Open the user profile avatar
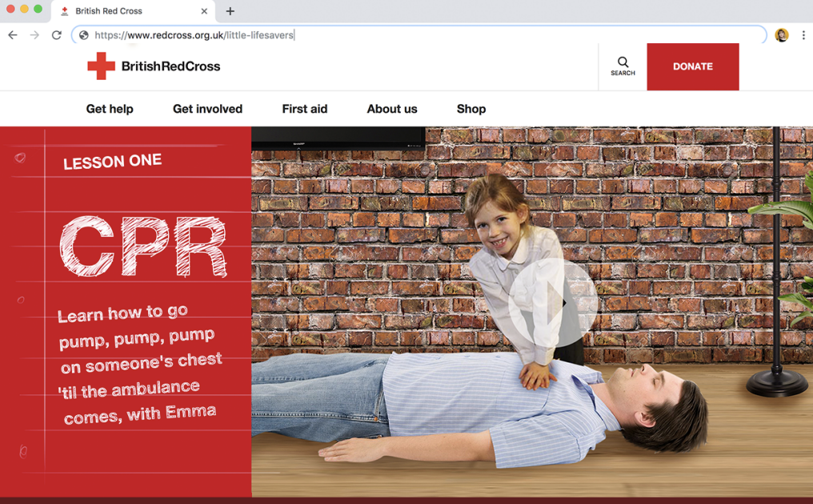 [x=781, y=35]
